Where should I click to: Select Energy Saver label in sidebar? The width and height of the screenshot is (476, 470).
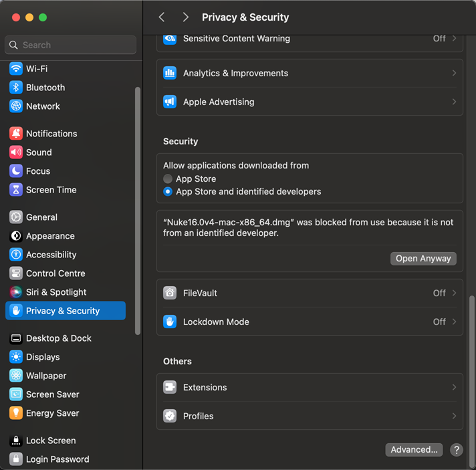click(53, 413)
